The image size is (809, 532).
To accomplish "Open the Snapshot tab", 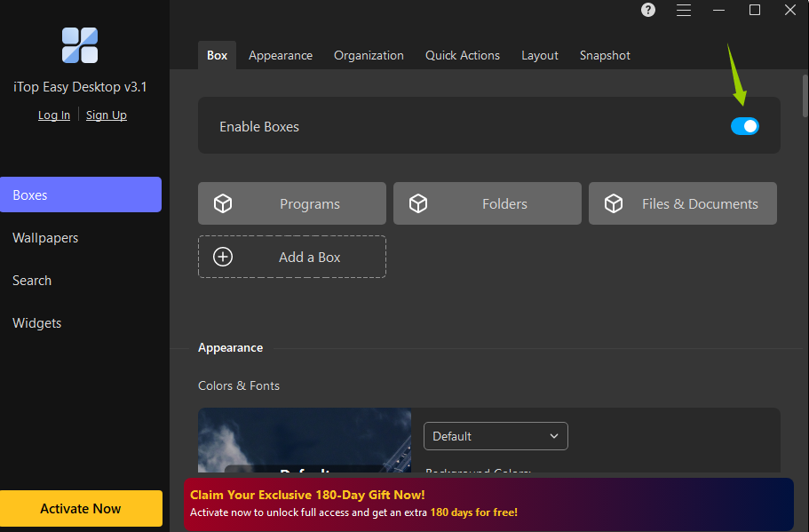I will click(605, 55).
